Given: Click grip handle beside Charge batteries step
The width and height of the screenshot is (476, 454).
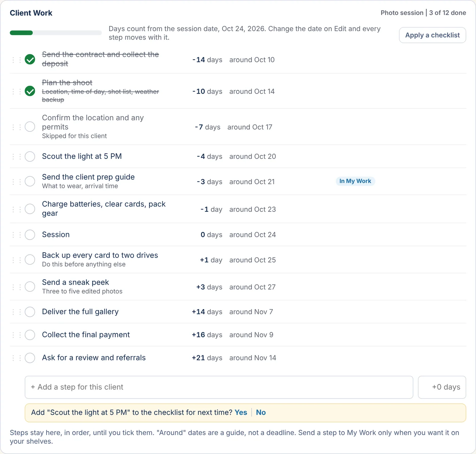Looking at the screenshot, I should tap(17, 209).
